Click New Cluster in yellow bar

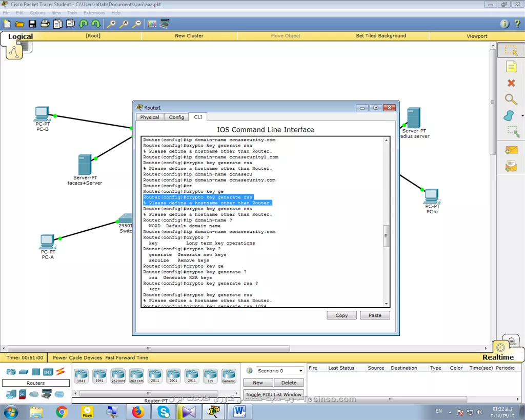pyautogui.click(x=189, y=35)
